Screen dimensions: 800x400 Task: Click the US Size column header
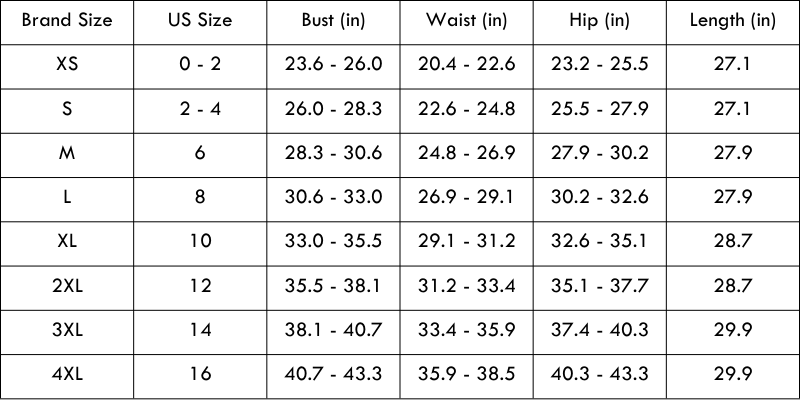point(200,21)
